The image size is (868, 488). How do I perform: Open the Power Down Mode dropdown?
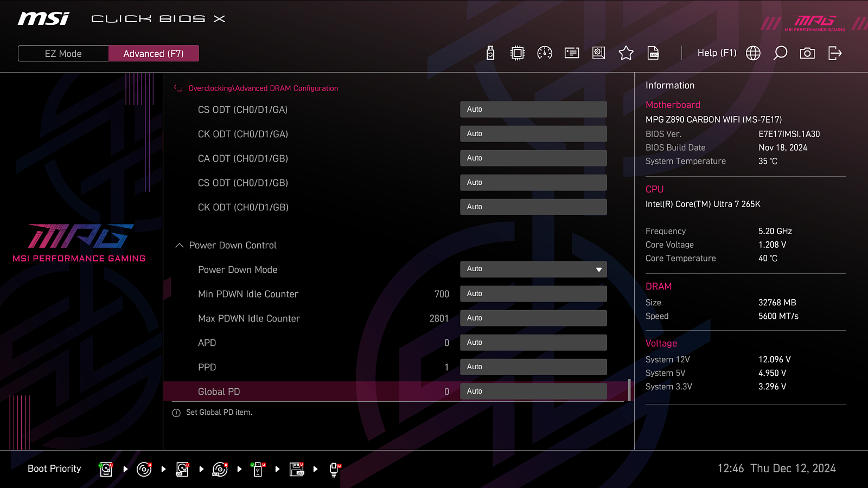tap(533, 269)
